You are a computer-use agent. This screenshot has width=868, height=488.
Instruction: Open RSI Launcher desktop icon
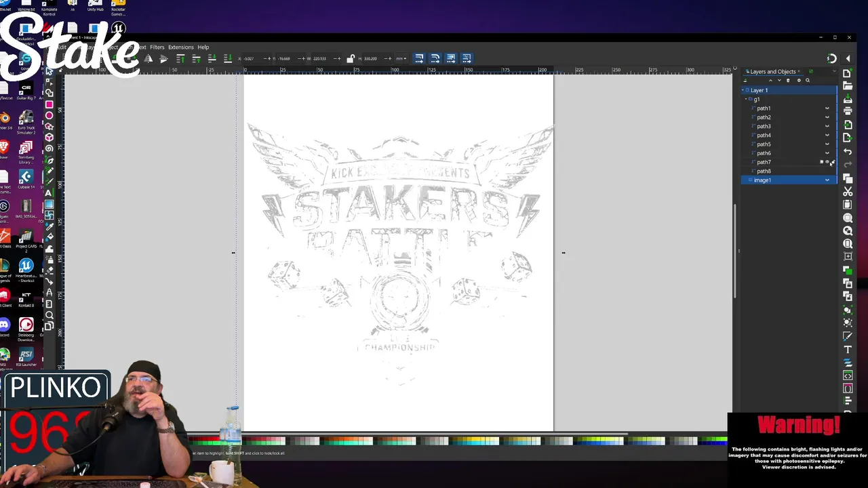[26, 355]
